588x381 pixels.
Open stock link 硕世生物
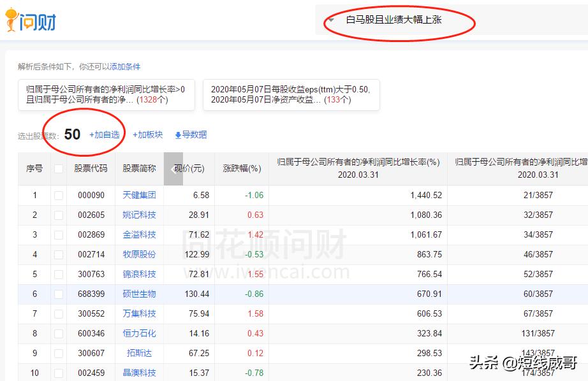(139, 294)
